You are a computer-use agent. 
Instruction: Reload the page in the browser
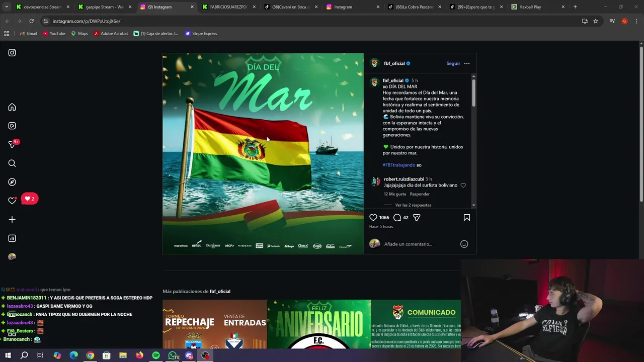click(31, 21)
